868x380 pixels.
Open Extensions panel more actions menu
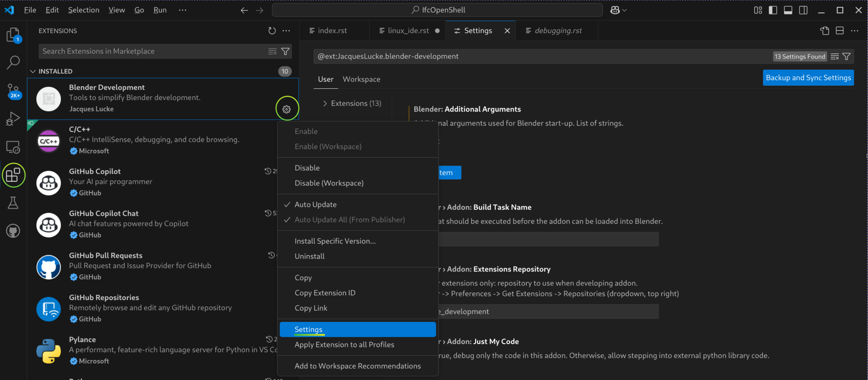click(286, 31)
